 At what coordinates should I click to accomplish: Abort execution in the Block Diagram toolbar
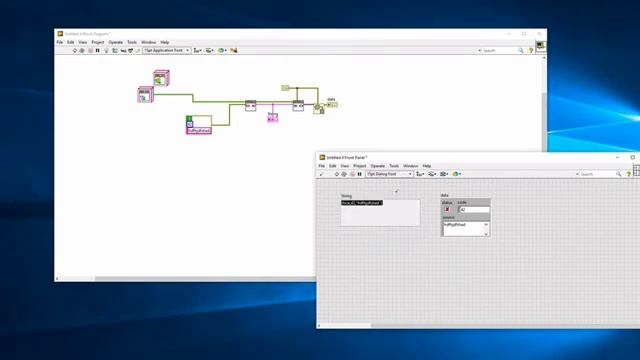point(90,51)
